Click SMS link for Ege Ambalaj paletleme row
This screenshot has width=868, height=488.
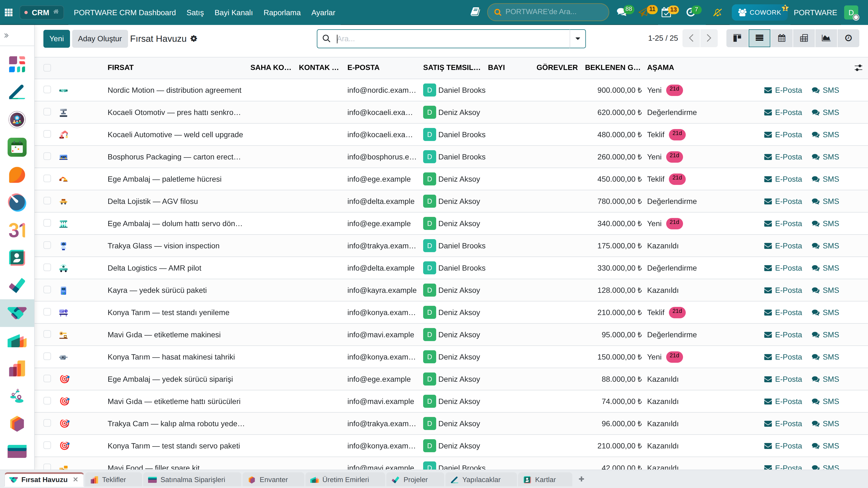coord(825,179)
